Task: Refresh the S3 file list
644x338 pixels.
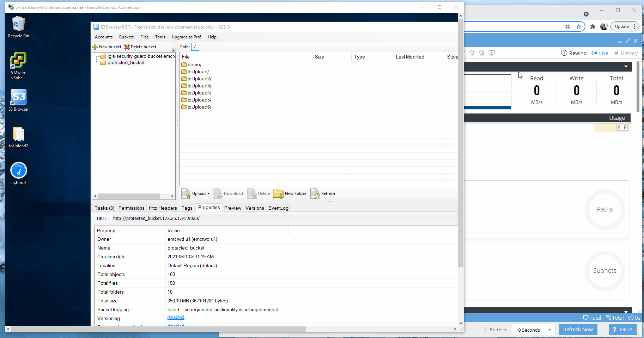Action: [323, 193]
